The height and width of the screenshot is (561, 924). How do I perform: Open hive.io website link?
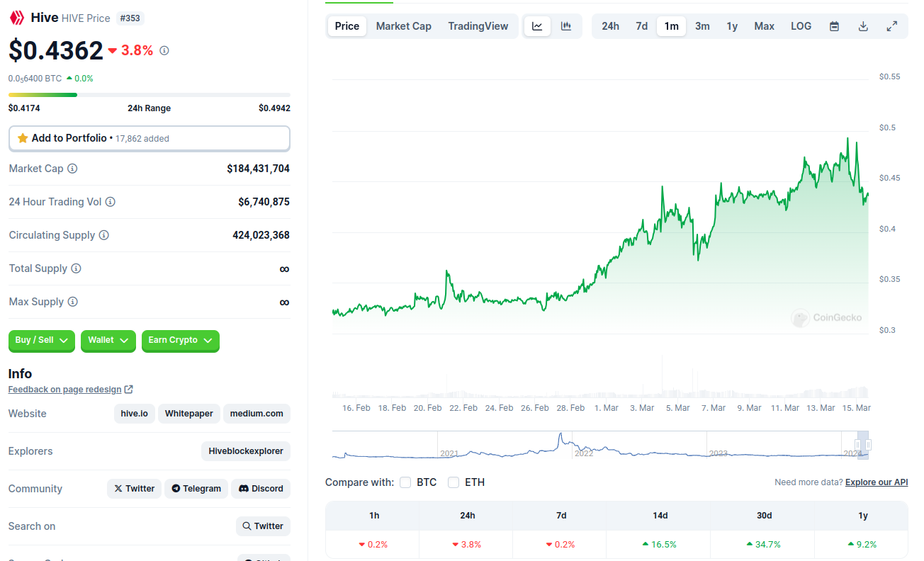click(135, 414)
